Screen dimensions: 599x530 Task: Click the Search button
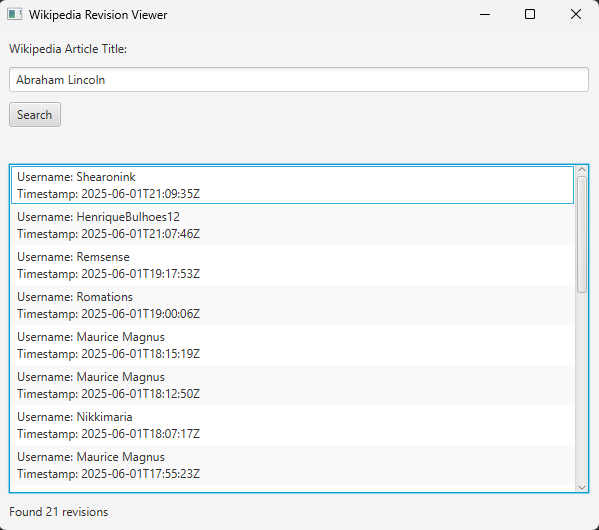pos(35,114)
